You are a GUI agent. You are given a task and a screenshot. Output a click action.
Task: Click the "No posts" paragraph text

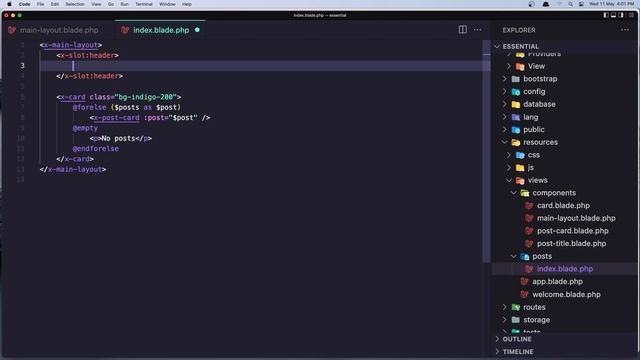click(118, 138)
